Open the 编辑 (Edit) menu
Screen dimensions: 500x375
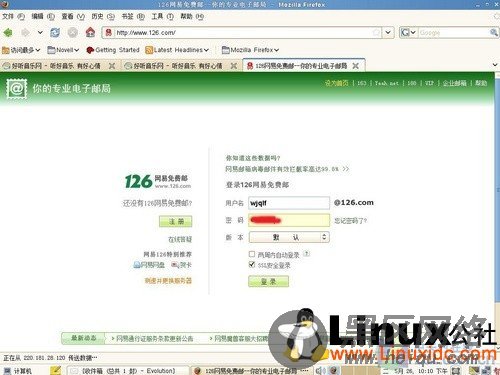pyautogui.click(x=43, y=16)
